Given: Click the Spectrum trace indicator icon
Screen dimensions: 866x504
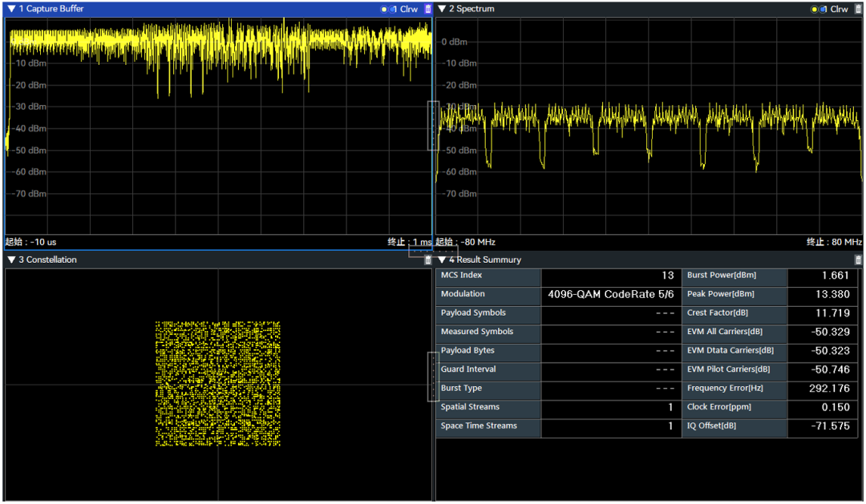Looking at the screenshot, I should tap(815, 9).
